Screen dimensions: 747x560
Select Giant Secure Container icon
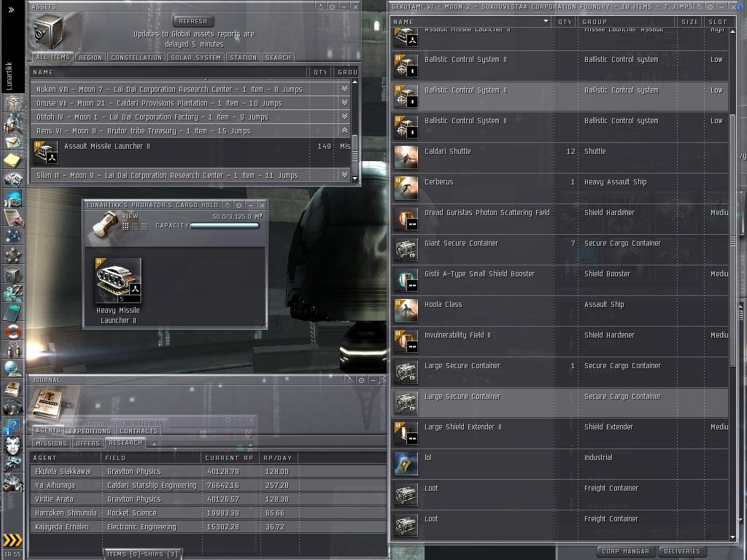click(x=406, y=249)
